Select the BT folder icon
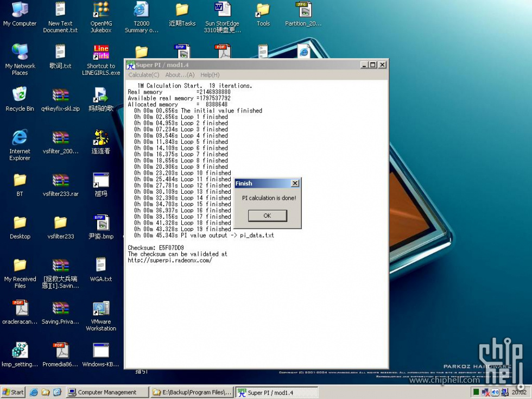This screenshot has height=399, width=532. click(x=20, y=185)
